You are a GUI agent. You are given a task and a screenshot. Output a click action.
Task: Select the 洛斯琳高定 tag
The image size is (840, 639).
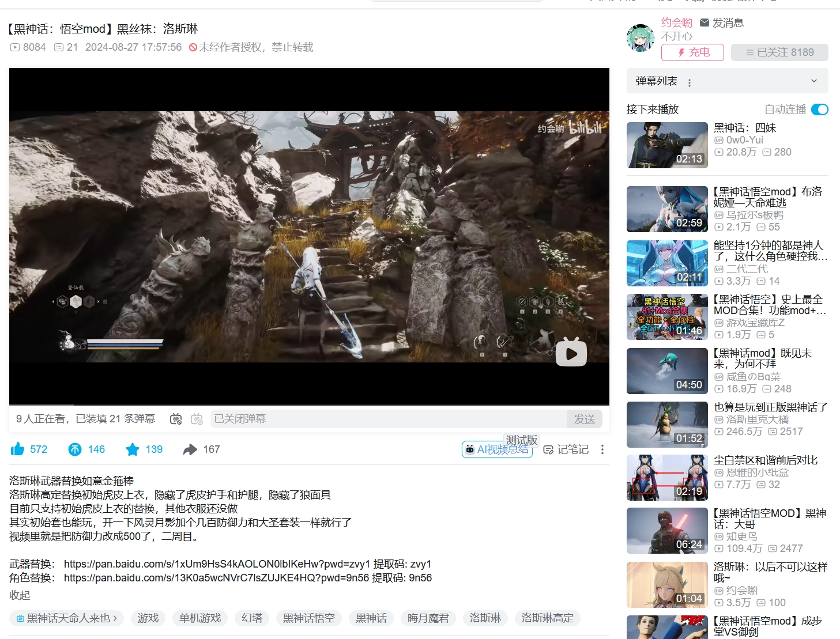pos(548,618)
